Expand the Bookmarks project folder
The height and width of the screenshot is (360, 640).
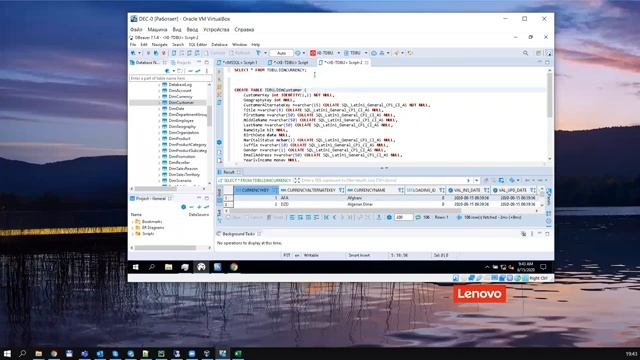pyautogui.click(x=132, y=222)
